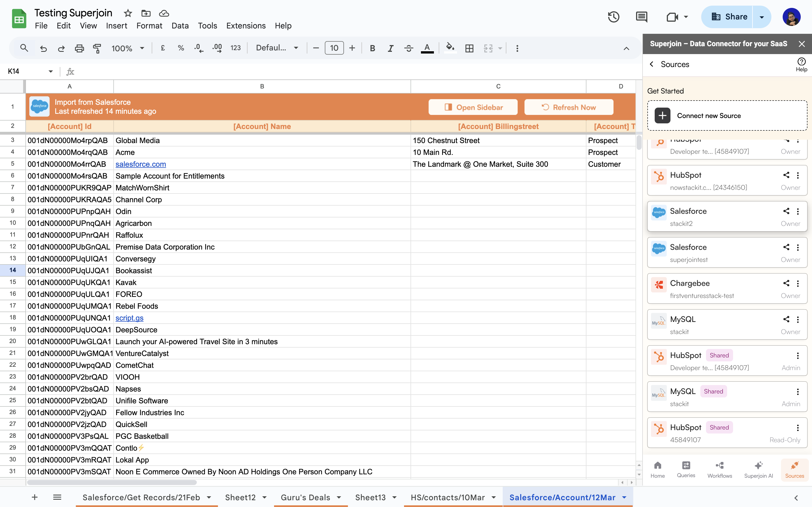This screenshot has height=507, width=812.
Task: Open the Workflows panel in Superjoin
Action: (720, 470)
